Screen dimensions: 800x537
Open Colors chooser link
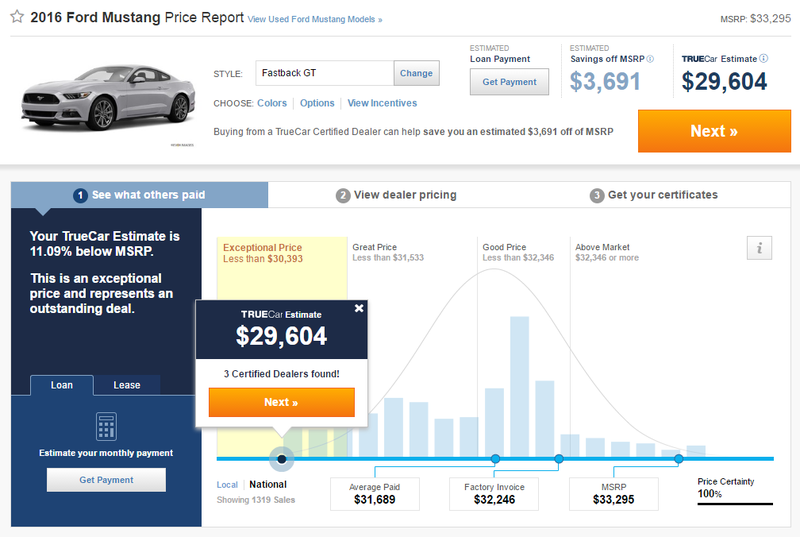272,103
